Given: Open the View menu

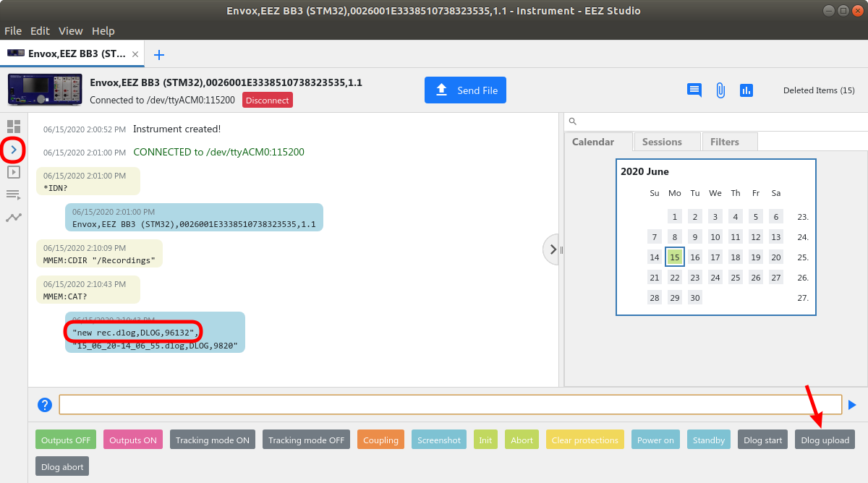Looking at the screenshot, I should (x=71, y=31).
